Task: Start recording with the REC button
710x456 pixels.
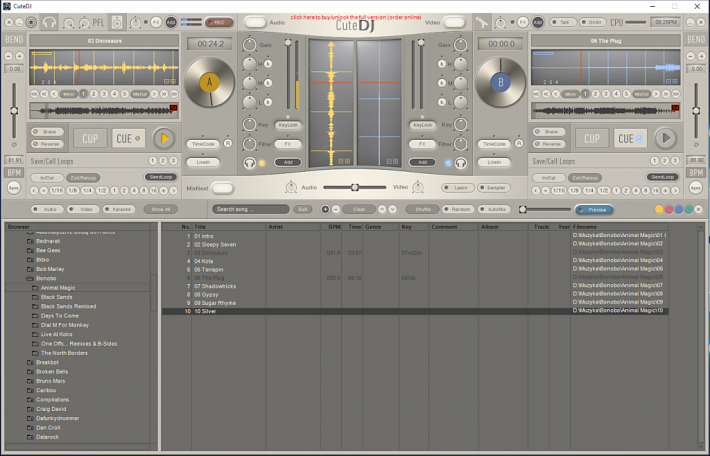Action: (219, 22)
